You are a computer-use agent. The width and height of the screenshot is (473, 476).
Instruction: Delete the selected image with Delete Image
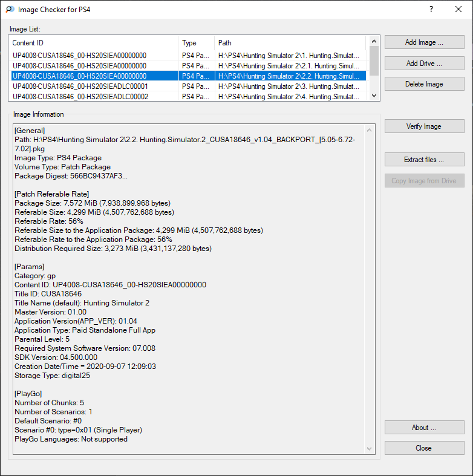tap(424, 84)
